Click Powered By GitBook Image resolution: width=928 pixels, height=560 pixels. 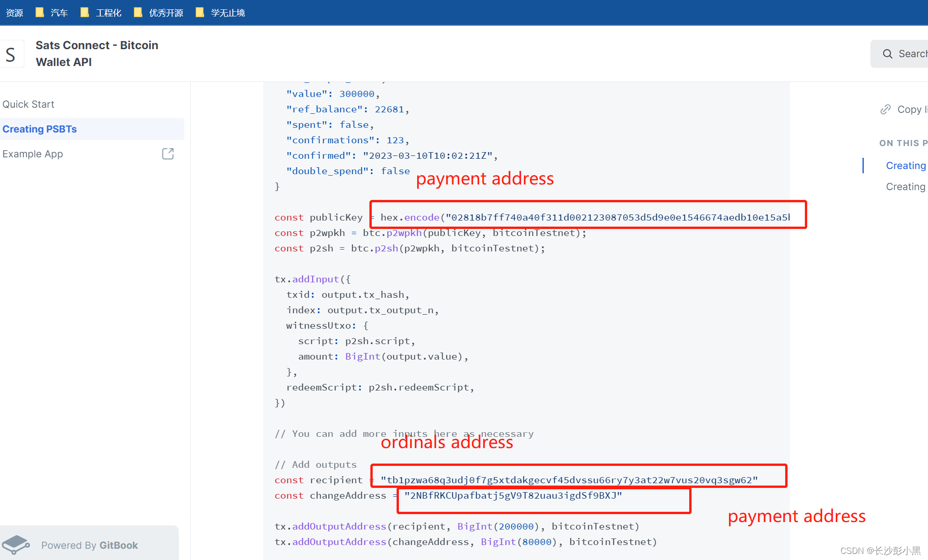tap(89, 545)
